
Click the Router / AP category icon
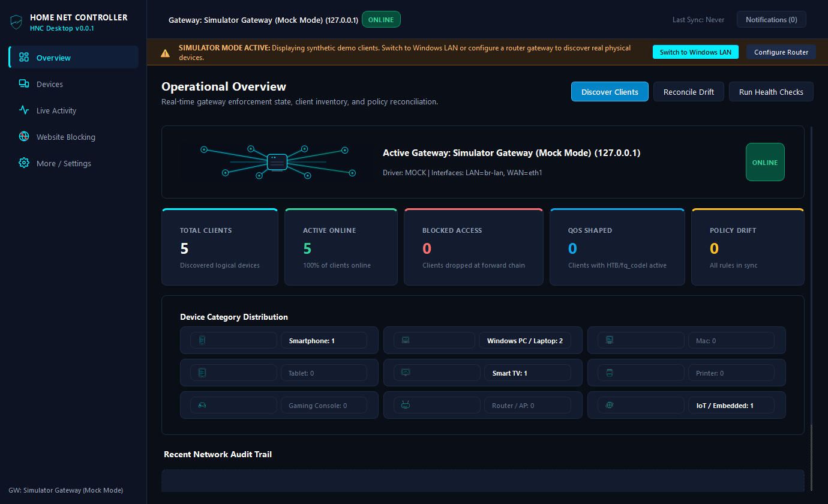point(406,406)
